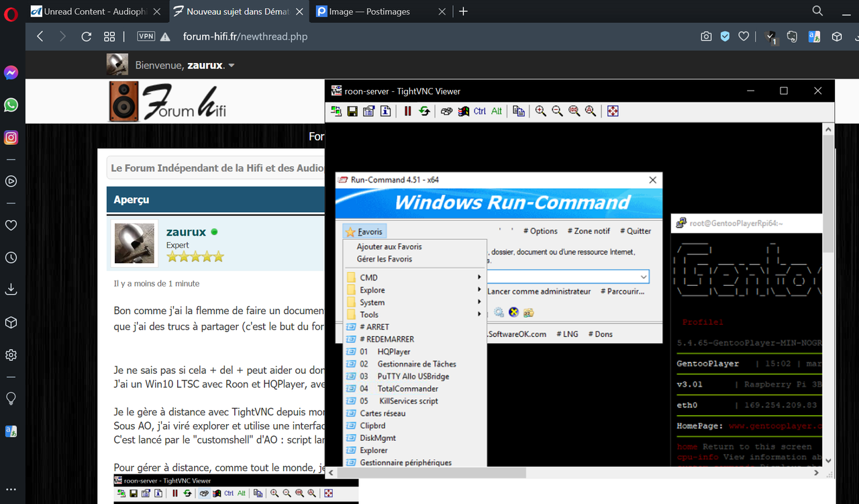The width and height of the screenshot is (859, 504).
Task: Open Extensions cube icon in Opera sidebar
Action: [11, 323]
